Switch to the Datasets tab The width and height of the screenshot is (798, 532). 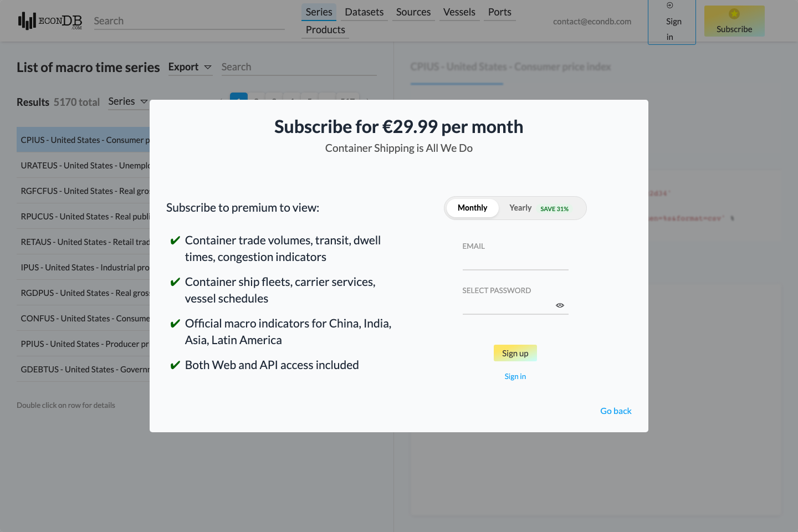click(364, 12)
